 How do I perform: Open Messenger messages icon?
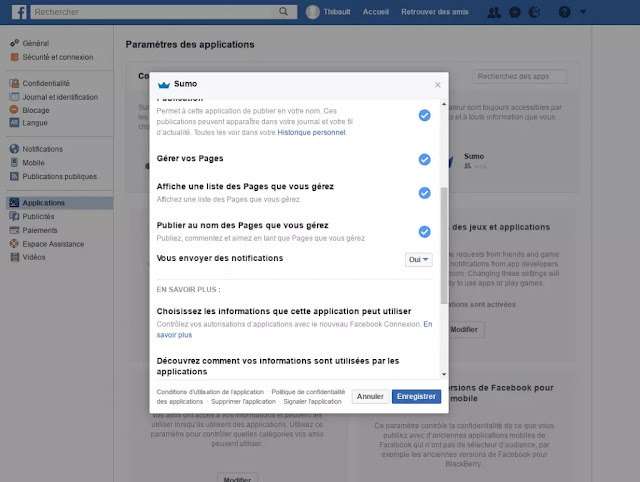coord(515,12)
